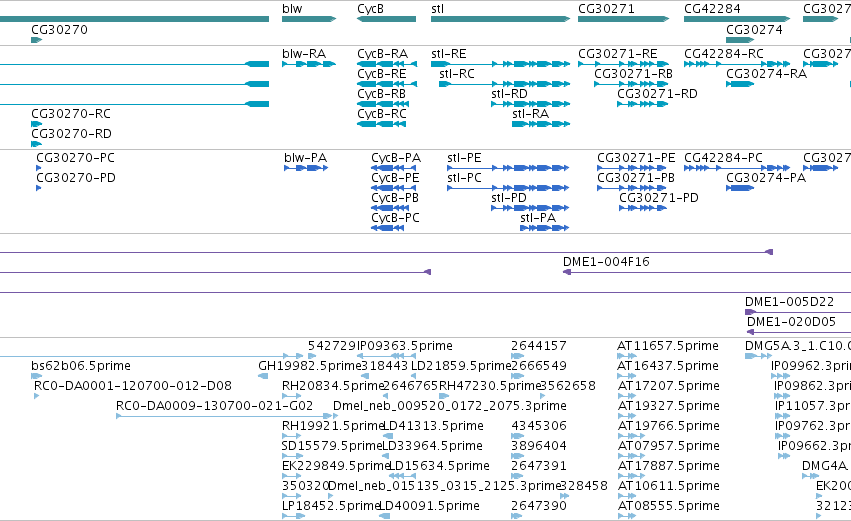851x521 pixels.
Task: Select the CycB-RA transcript
Action: click(x=387, y=64)
